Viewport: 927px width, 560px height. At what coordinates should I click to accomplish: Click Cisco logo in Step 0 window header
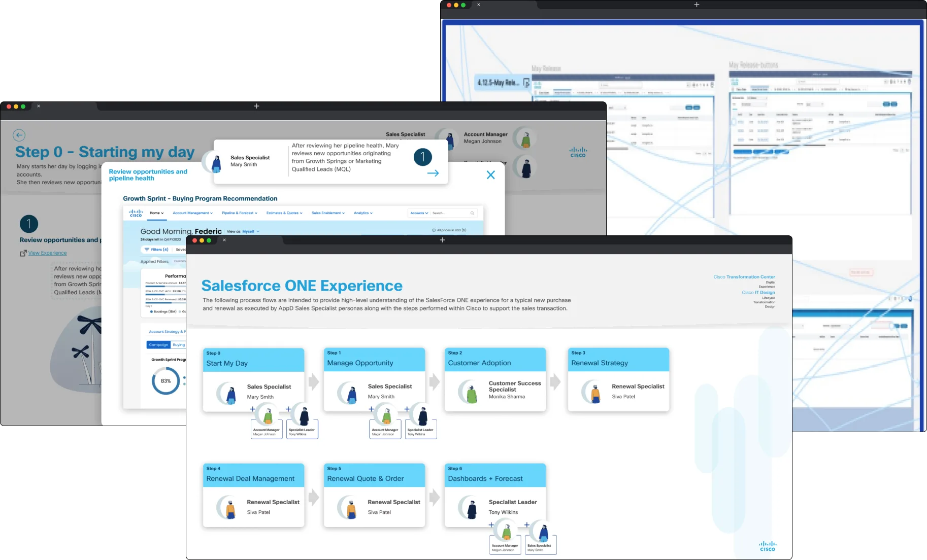(578, 152)
